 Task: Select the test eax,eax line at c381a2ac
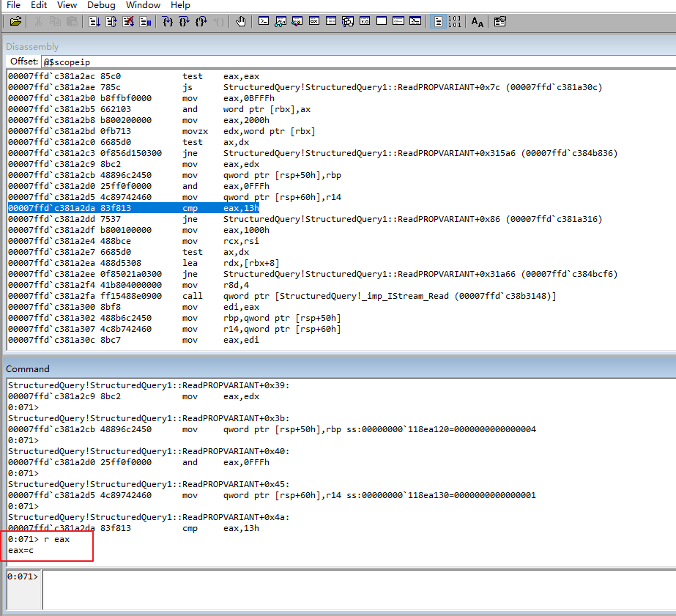[133, 76]
